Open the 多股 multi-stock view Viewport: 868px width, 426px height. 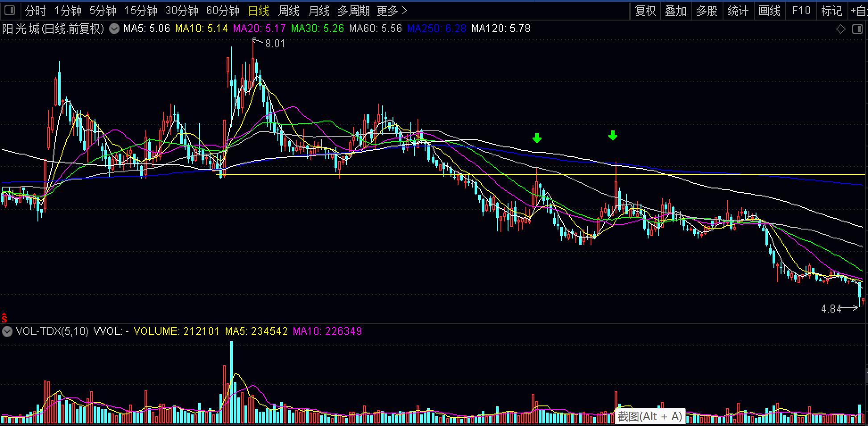click(707, 11)
